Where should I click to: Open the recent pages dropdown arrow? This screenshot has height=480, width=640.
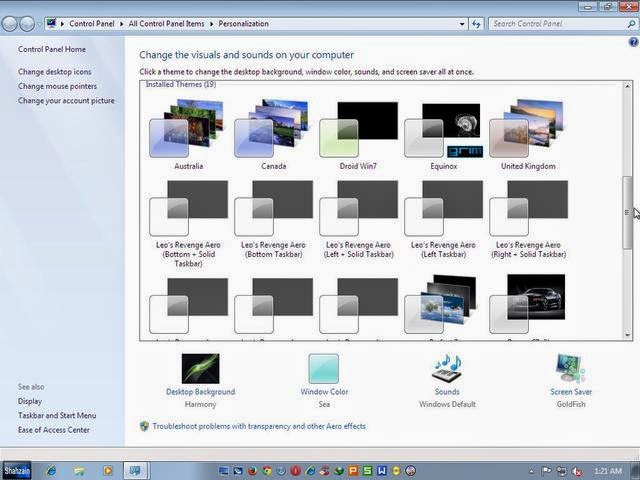[39, 24]
